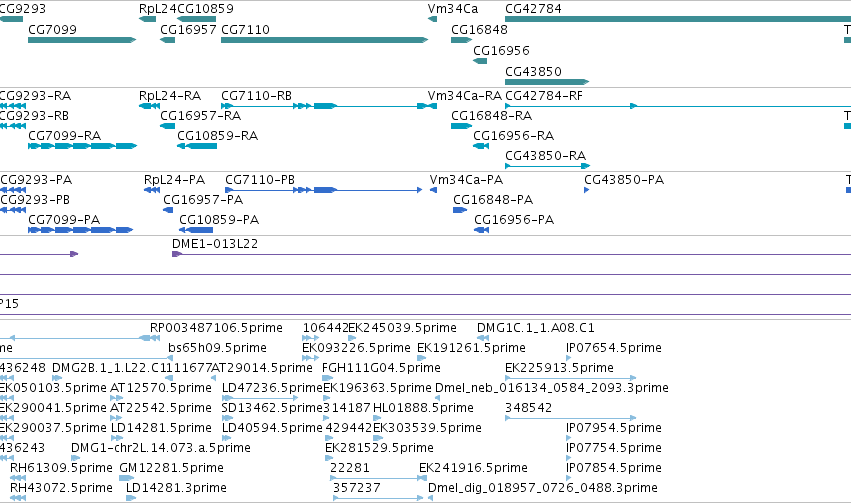Select EST EK225913.5prime
This screenshot has width=851, height=503.
click(x=559, y=368)
